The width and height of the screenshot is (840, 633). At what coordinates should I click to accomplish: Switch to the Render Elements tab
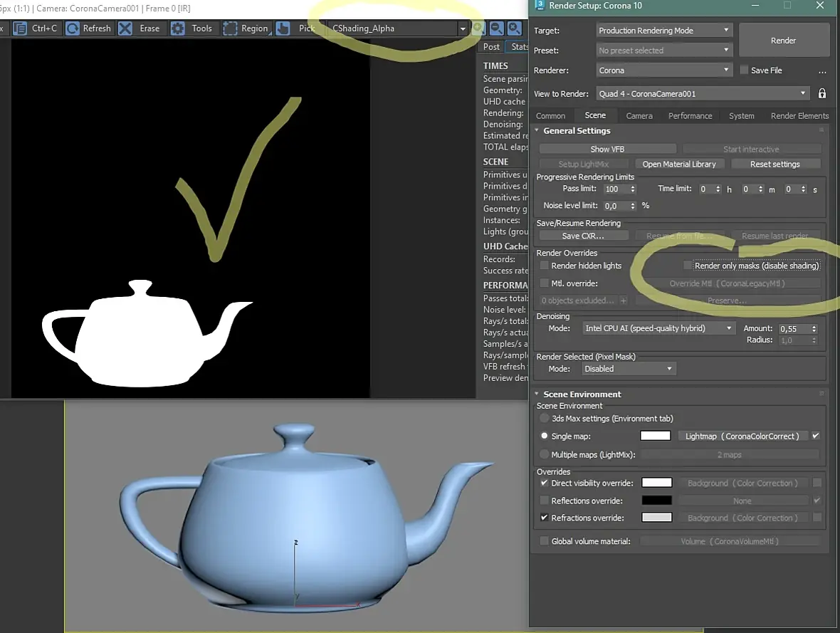click(x=799, y=115)
